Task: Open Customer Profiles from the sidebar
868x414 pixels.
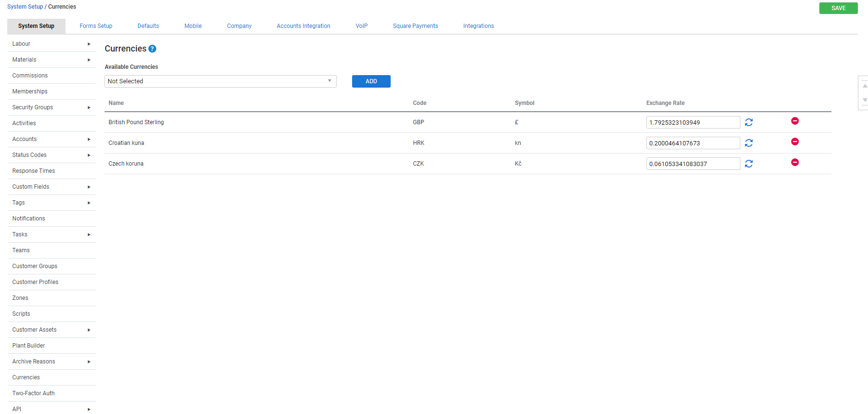Action: (35, 282)
